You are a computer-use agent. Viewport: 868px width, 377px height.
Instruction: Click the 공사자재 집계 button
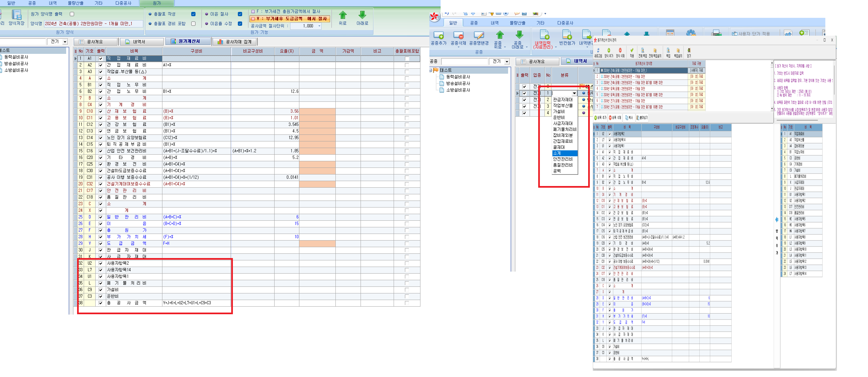(235, 42)
